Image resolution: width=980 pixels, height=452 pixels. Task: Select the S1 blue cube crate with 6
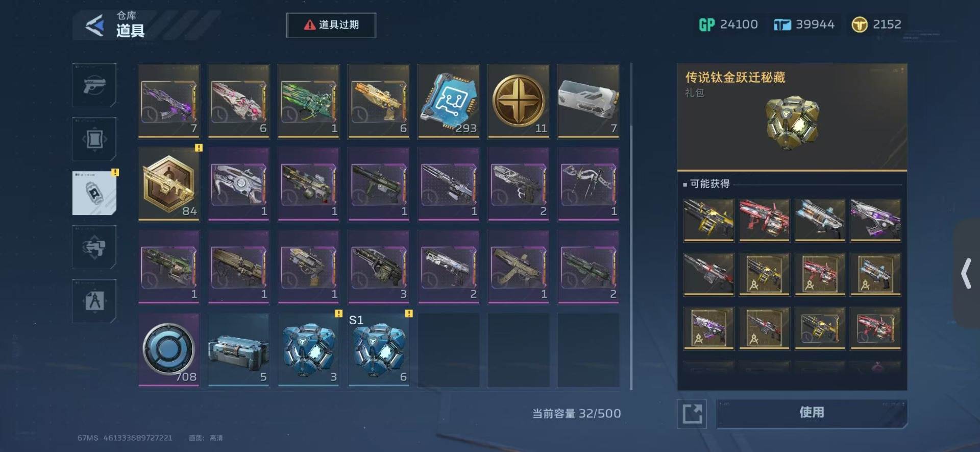coord(378,350)
